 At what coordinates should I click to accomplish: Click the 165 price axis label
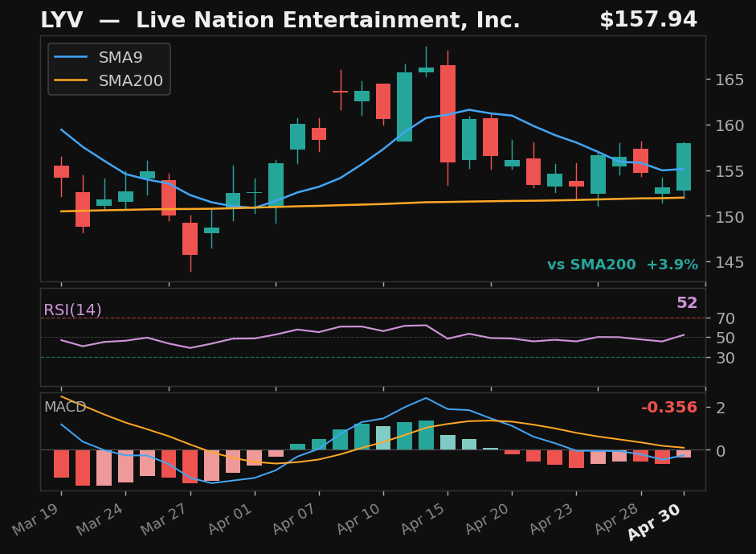729,80
